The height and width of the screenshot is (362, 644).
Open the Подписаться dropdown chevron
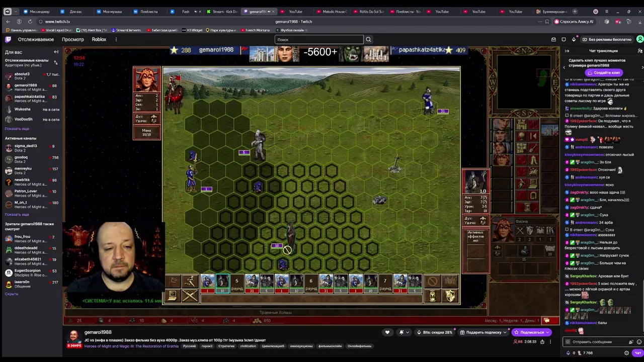coord(548,332)
